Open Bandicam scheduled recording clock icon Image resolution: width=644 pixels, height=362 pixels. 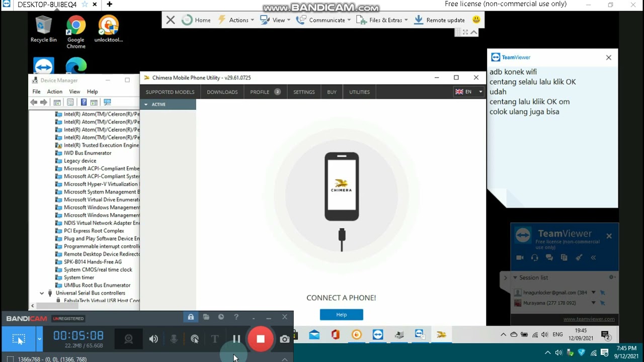(x=221, y=317)
